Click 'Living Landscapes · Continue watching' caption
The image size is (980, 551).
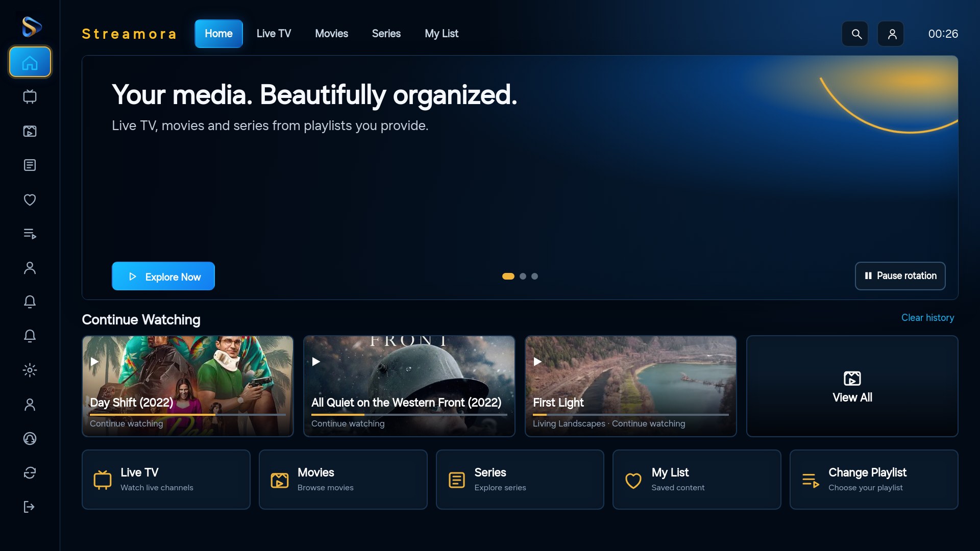tap(609, 423)
